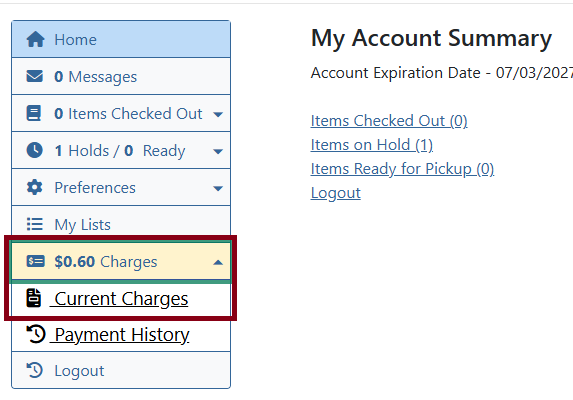Click the Home house icon
The height and width of the screenshot is (400, 573).
[35, 39]
